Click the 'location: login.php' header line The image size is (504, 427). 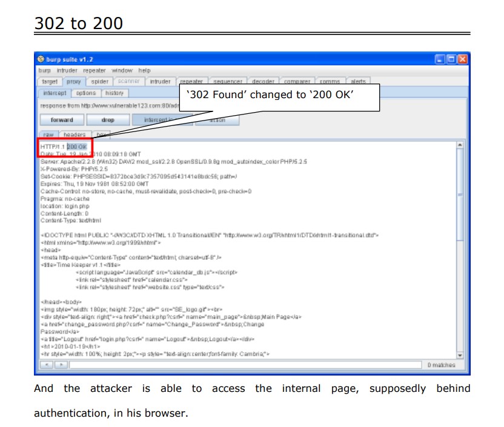(x=65, y=206)
